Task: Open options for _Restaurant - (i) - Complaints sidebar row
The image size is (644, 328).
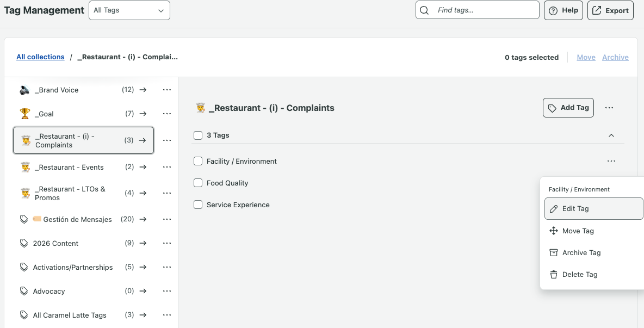Action: (167, 140)
